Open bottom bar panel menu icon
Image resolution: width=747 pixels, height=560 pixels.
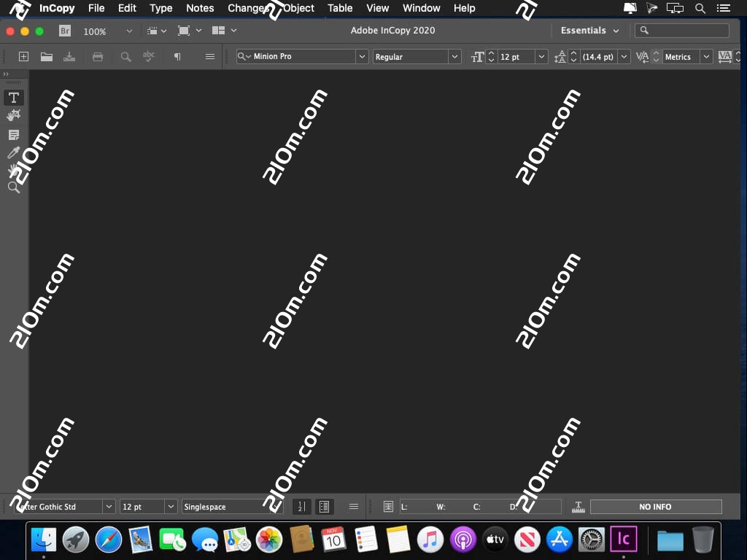pos(354,507)
